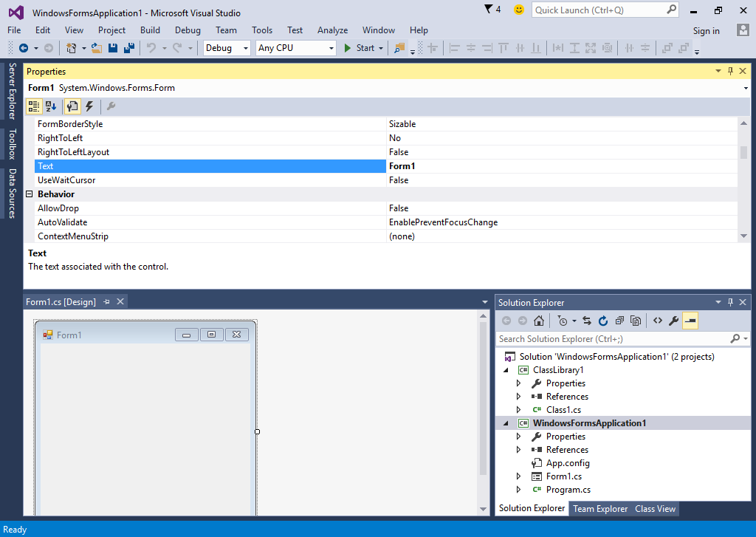This screenshot has width=756, height=537.
Task: Open the document list dropdown arrow of the designer
Action: point(484,302)
